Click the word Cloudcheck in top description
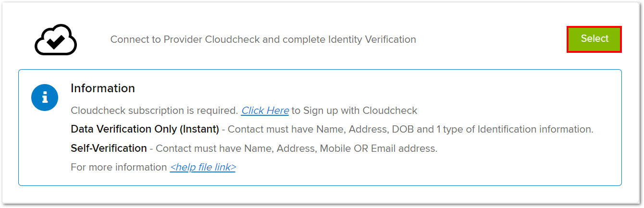This screenshot has height=208, width=644. click(233, 39)
